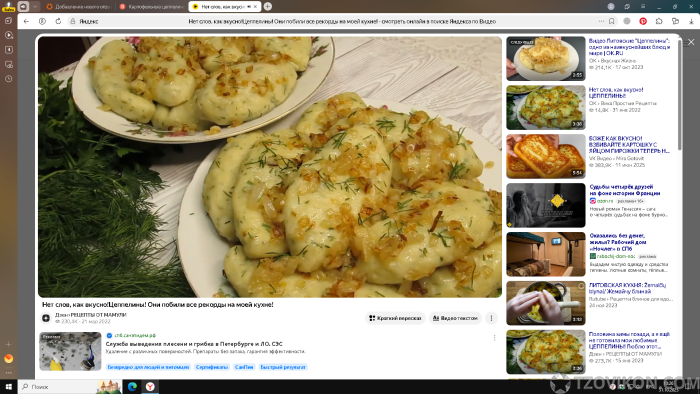Open the Windows Start menu
700x394 pixels.
pos(8,386)
